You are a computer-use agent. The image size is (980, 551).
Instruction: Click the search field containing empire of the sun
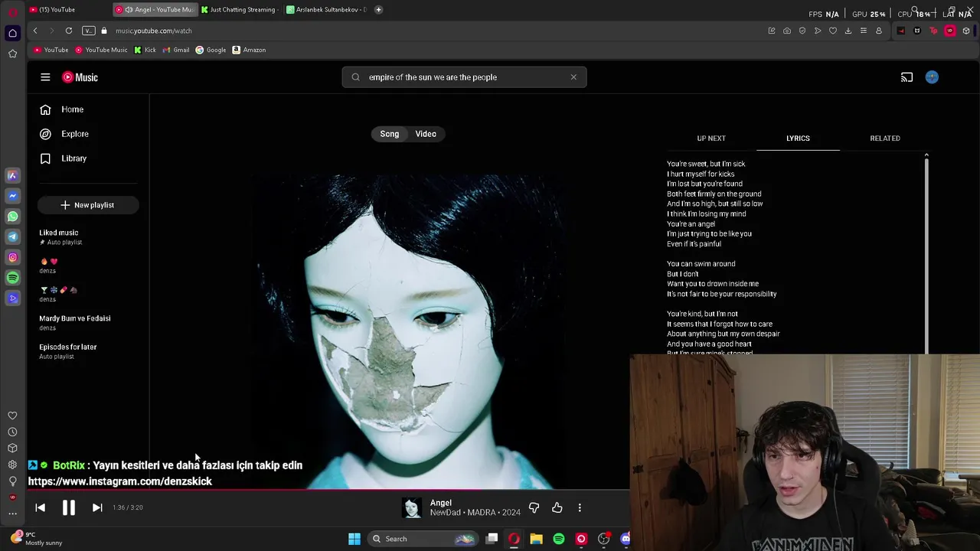(x=464, y=77)
